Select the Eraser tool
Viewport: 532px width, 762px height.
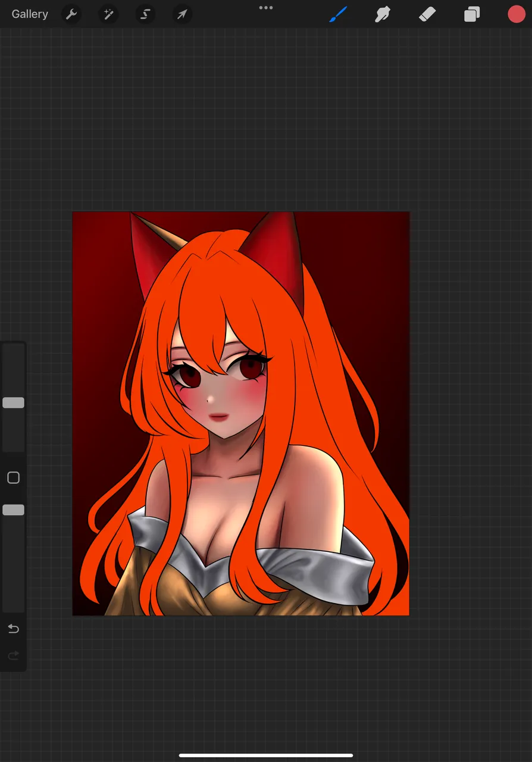[427, 14]
